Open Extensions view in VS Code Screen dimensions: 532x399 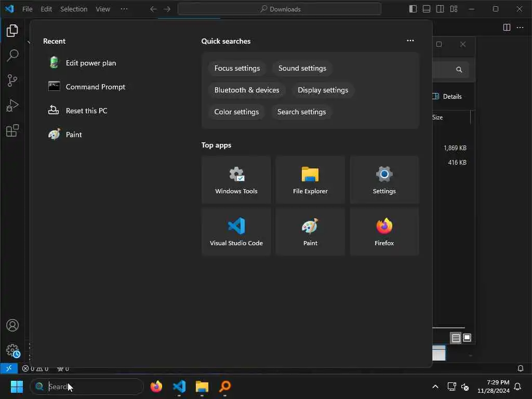tap(12, 130)
